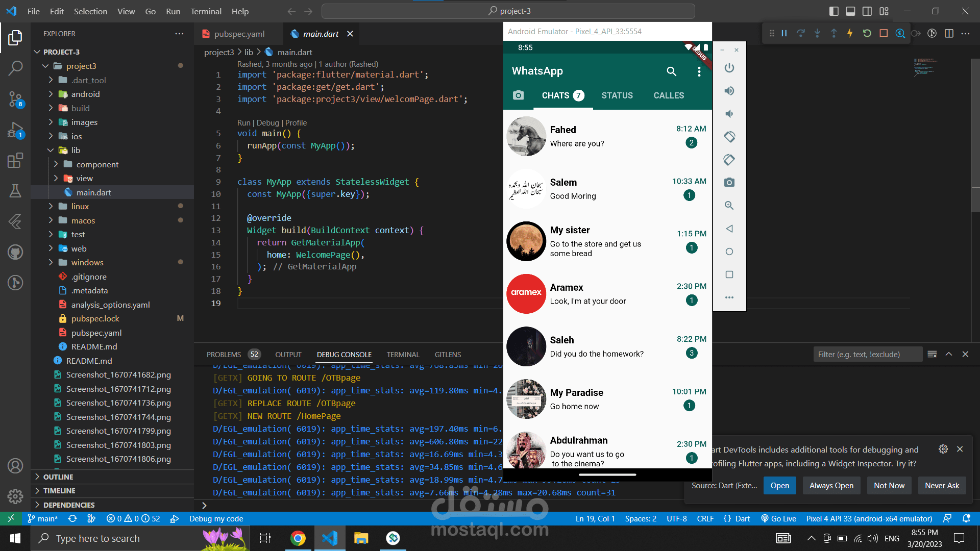The image size is (980, 551).
Task: Switch to PROBLEMS panel tab
Action: click(x=224, y=355)
